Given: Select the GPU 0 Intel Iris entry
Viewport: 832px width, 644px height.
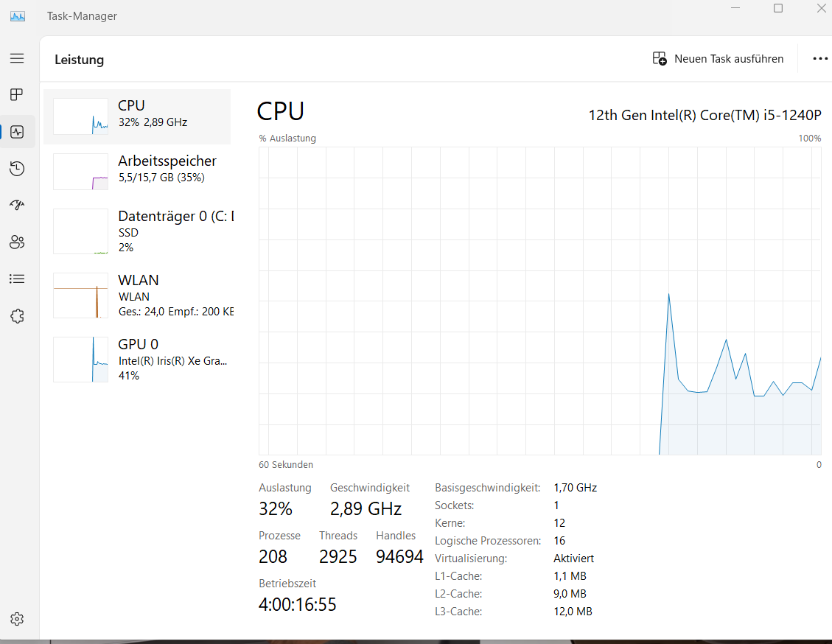Looking at the screenshot, I should tap(137, 360).
